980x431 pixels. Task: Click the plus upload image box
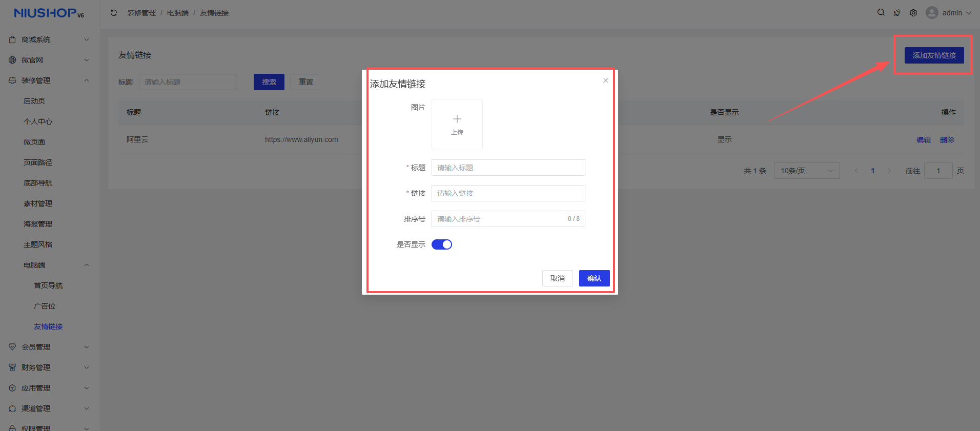(x=457, y=125)
